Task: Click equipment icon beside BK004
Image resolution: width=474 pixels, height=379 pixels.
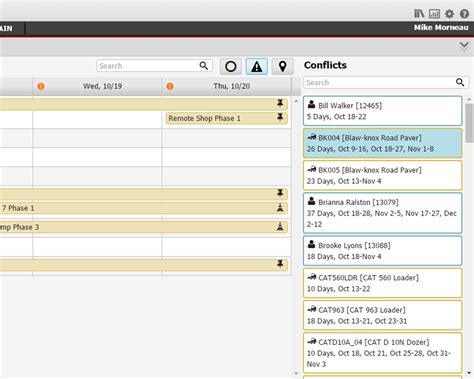Action: (x=312, y=137)
